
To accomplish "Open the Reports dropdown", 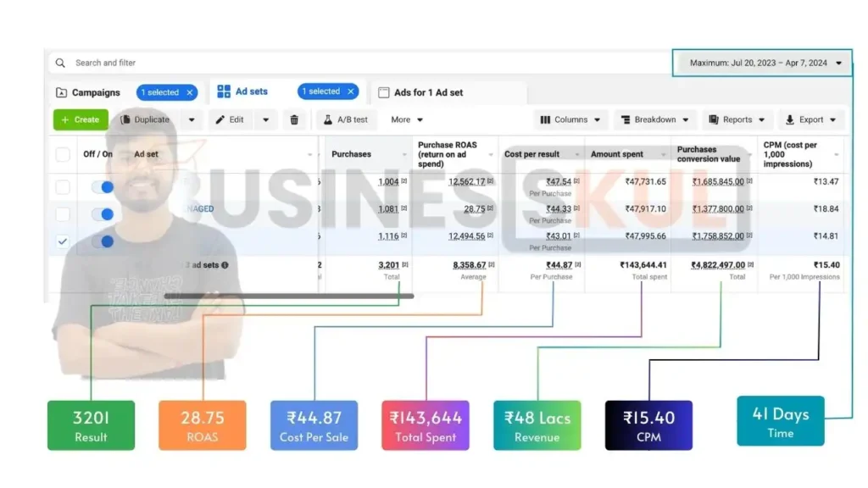I will (x=737, y=120).
